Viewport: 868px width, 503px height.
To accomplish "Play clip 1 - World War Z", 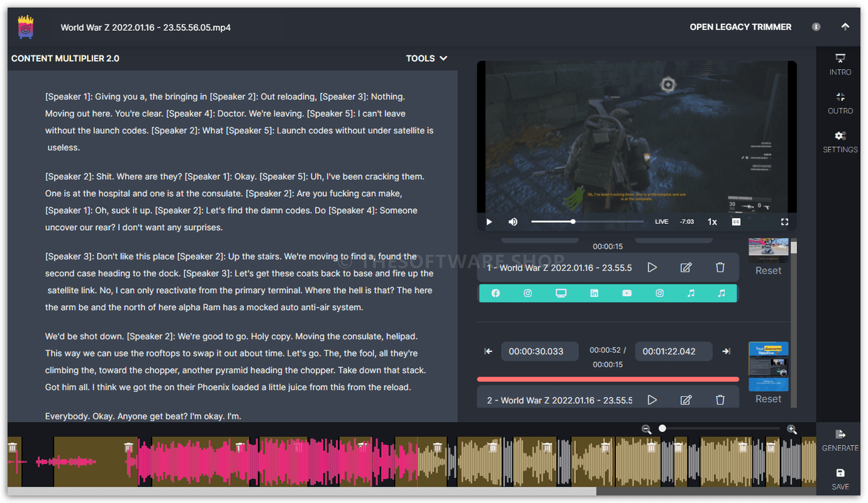I will 652,268.
